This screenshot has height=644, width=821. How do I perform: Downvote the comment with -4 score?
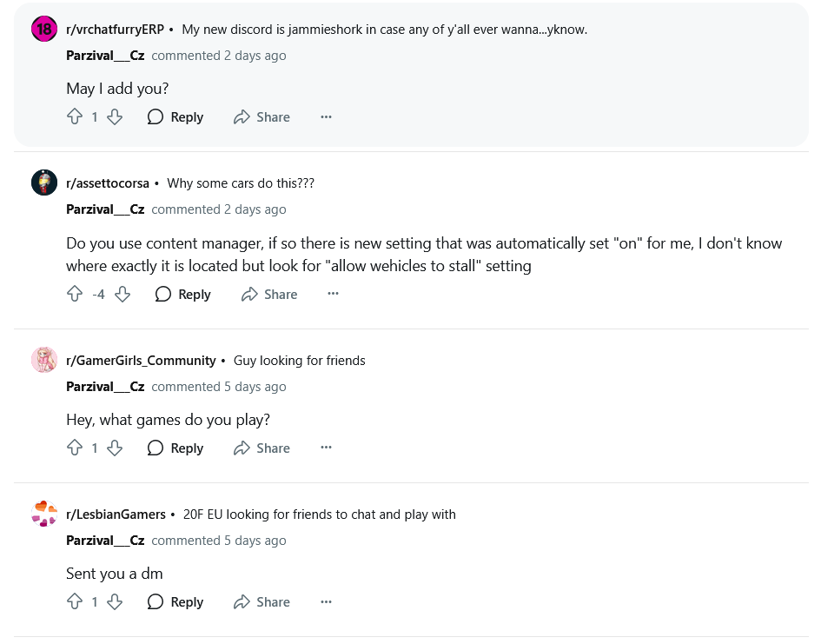(122, 295)
